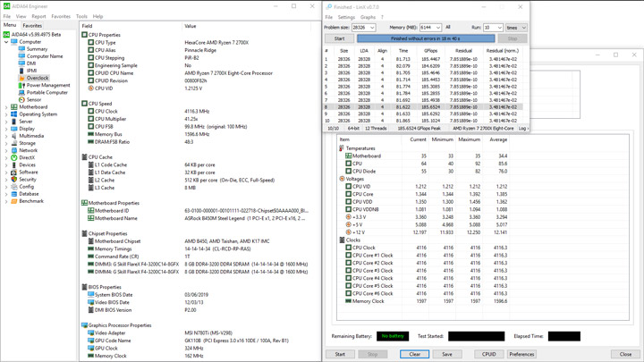Click the AIDA64 v5.99.4975 Beta root icon
Image resolution: width=644 pixels, height=362 pixels.
tap(6, 35)
